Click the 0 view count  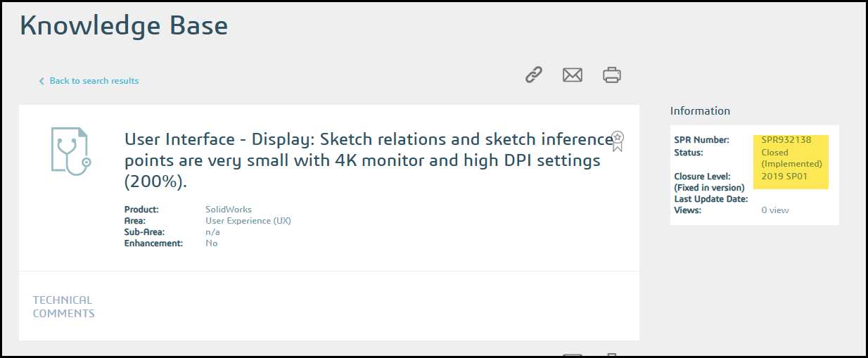pos(775,210)
